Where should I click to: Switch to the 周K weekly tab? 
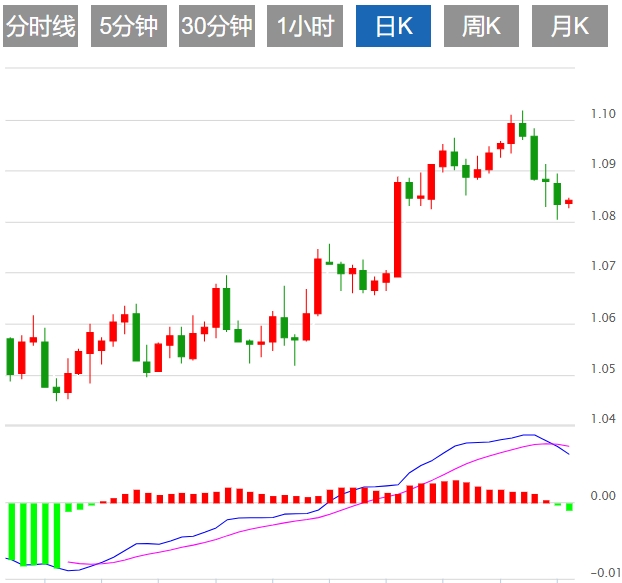[482, 26]
